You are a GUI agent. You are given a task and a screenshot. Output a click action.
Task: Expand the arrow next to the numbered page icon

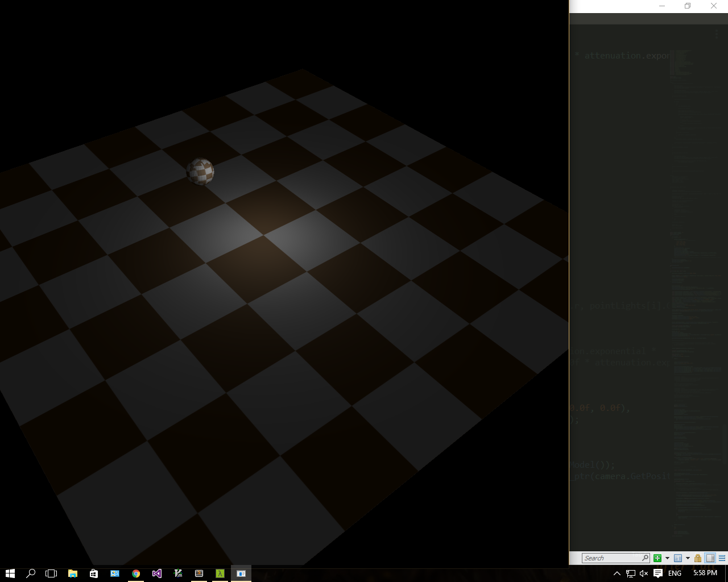(x=688, y=558)
